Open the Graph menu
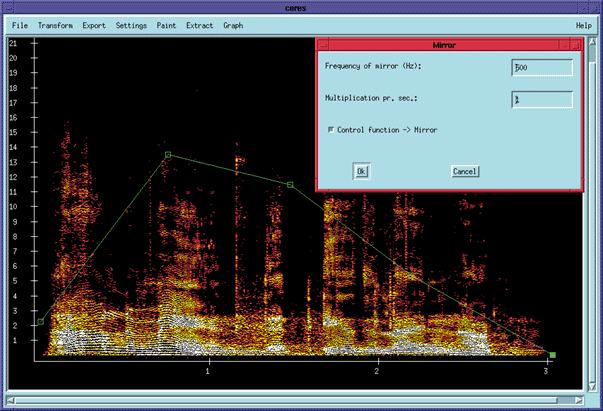This screenshot has height=411, width=603. pos(233,25)
